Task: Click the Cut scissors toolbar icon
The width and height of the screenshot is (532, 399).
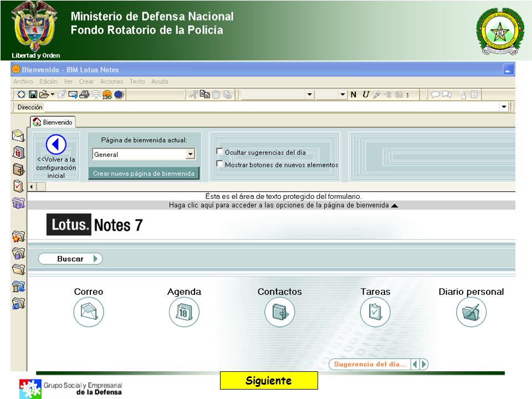Action: pyautogui.click(x=194, y=94)
